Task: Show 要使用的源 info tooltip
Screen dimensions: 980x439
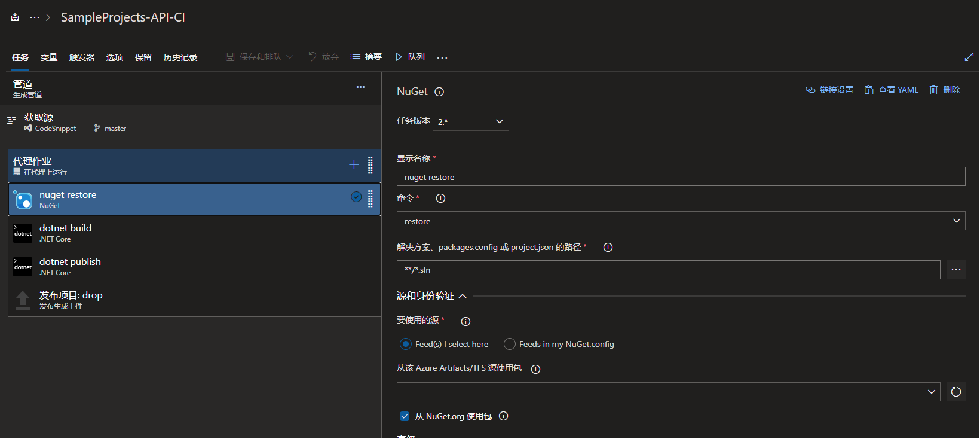Action: tap(465, 321)
